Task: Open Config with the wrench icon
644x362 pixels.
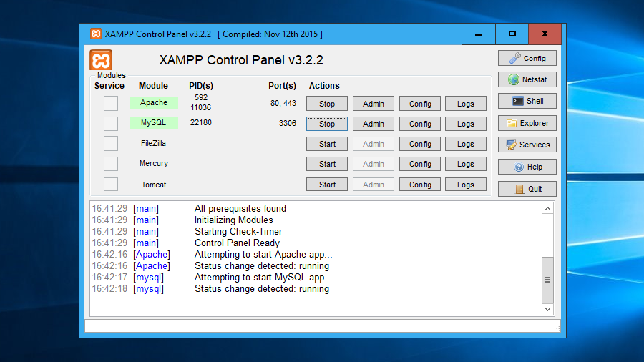Action: click(x=527, y=58)
